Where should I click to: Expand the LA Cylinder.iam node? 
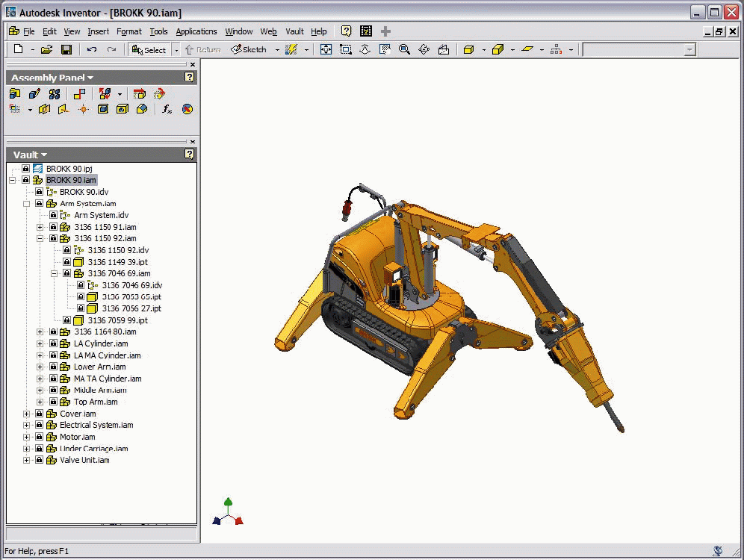[40, 343]
